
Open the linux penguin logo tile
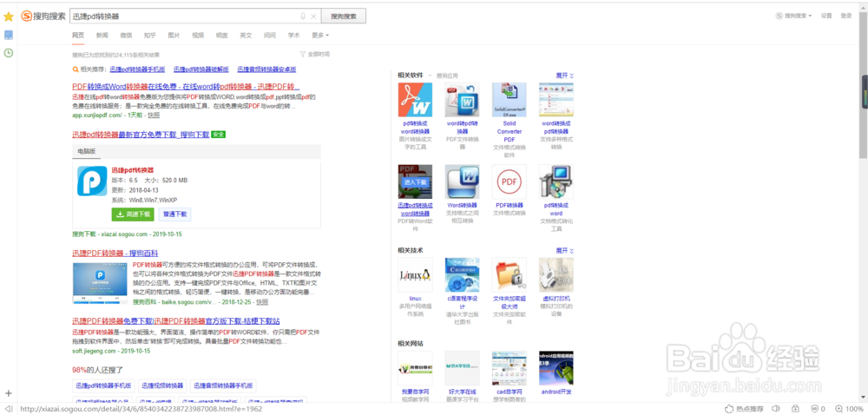[415, 275]
